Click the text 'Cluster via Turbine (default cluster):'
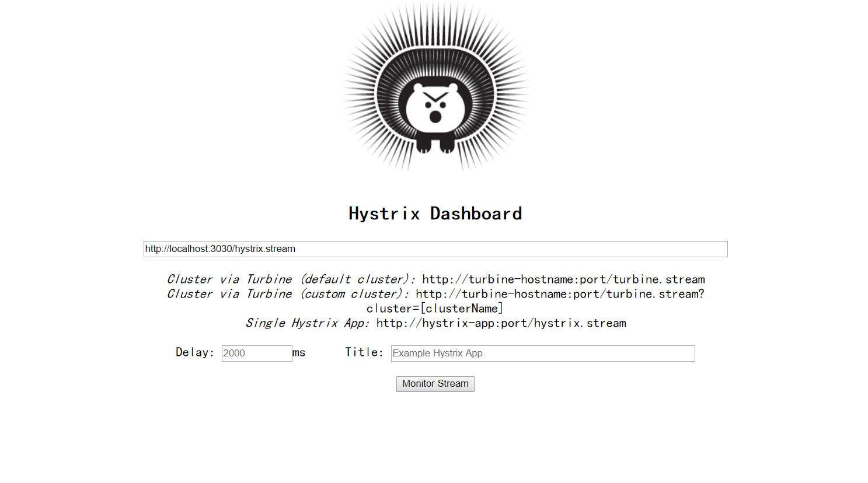This screenshot has width=868, height=483. click(291, 279)
